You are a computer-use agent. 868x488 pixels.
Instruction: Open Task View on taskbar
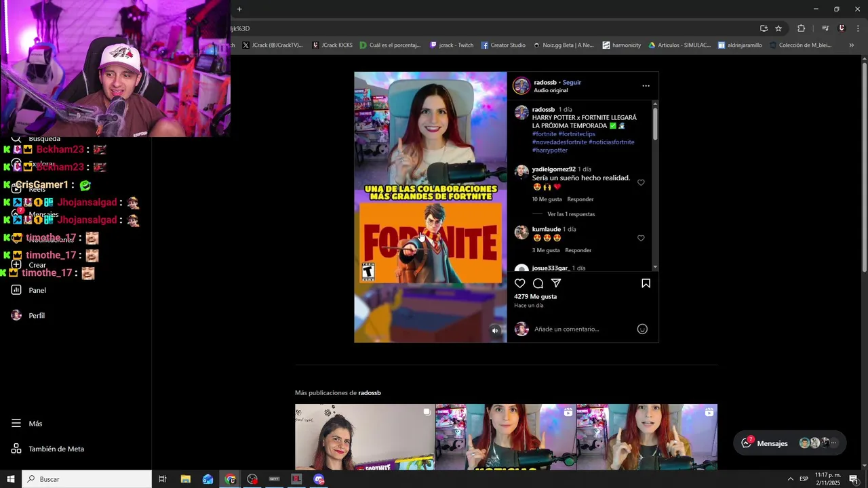(x=163, y=479)
